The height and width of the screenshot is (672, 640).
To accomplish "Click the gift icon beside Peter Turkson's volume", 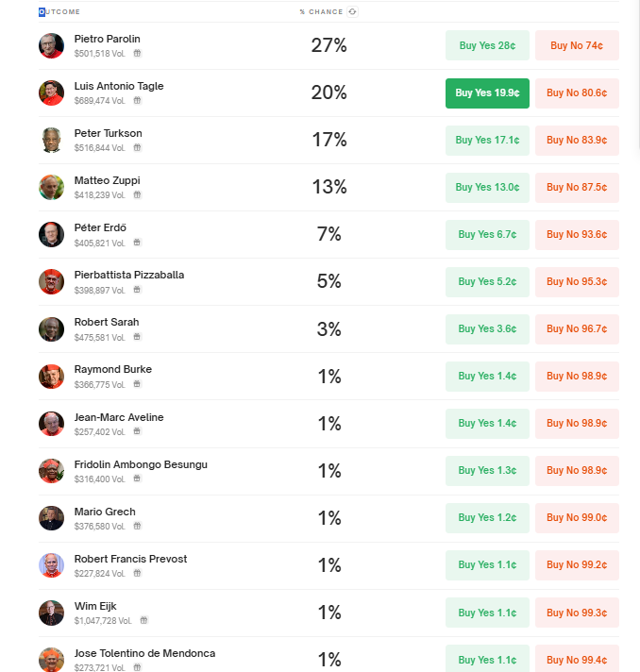I will pyautogui.click(x=137, y=147).
